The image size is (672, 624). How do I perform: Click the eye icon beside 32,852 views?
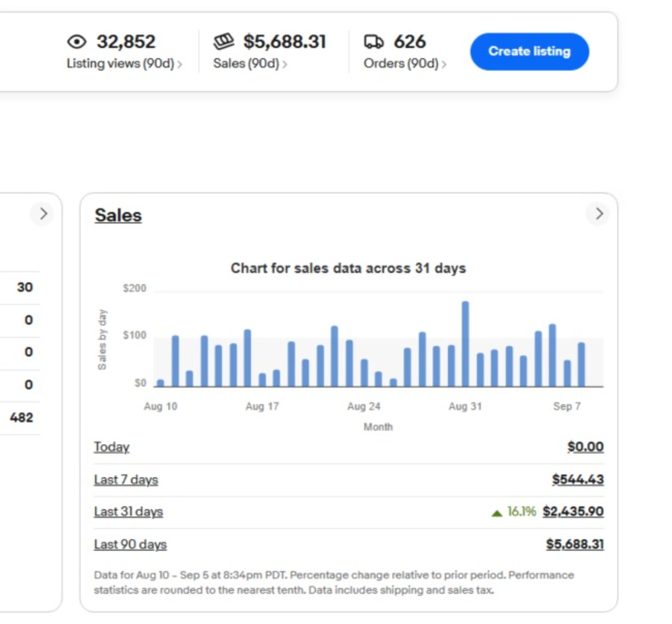point(77,42)
